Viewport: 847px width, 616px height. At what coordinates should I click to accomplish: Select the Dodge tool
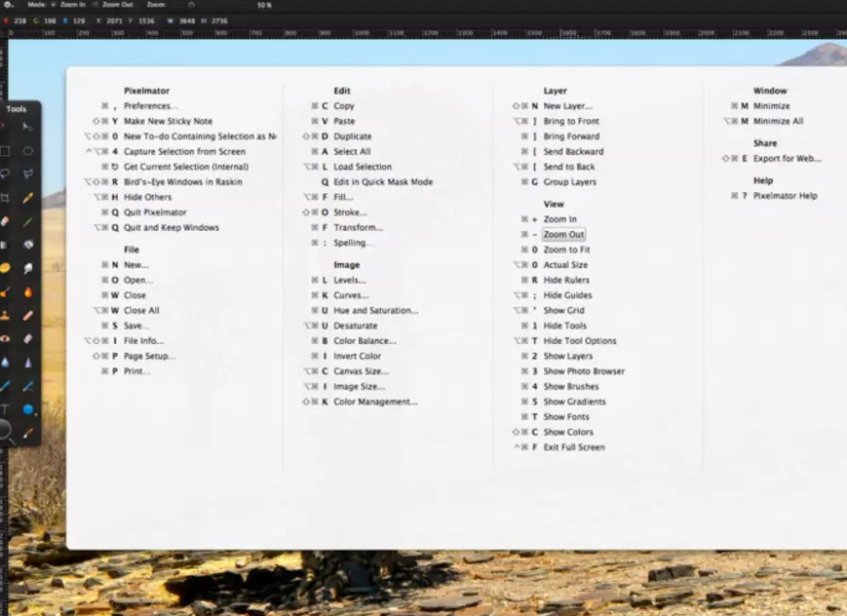(27, 268)
